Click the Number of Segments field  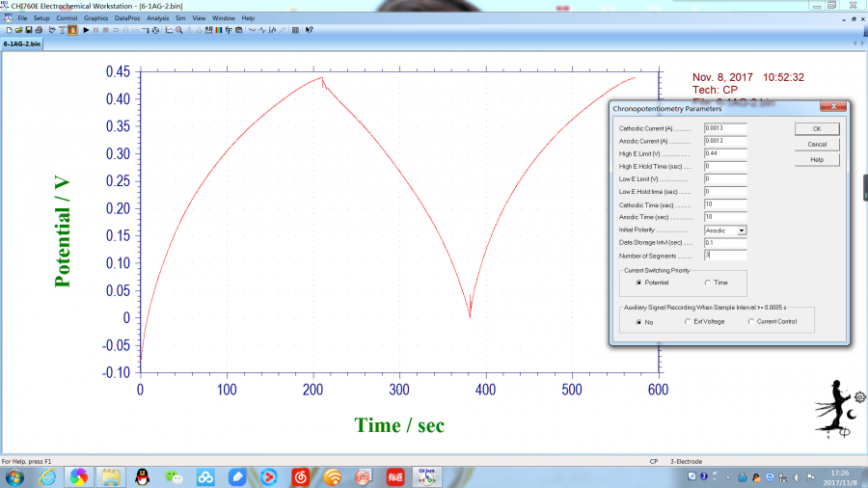point(725,256)
